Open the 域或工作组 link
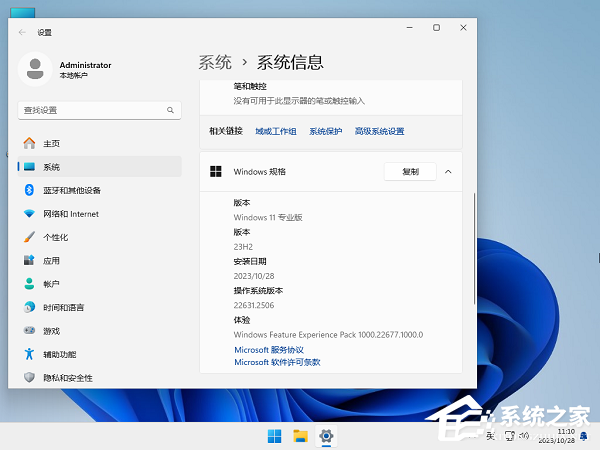600x450 pixels. [276, 131]
